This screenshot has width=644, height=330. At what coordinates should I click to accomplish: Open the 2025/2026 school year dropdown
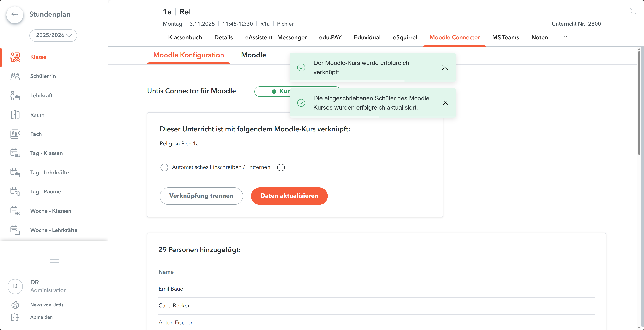[x=53, y=35]
